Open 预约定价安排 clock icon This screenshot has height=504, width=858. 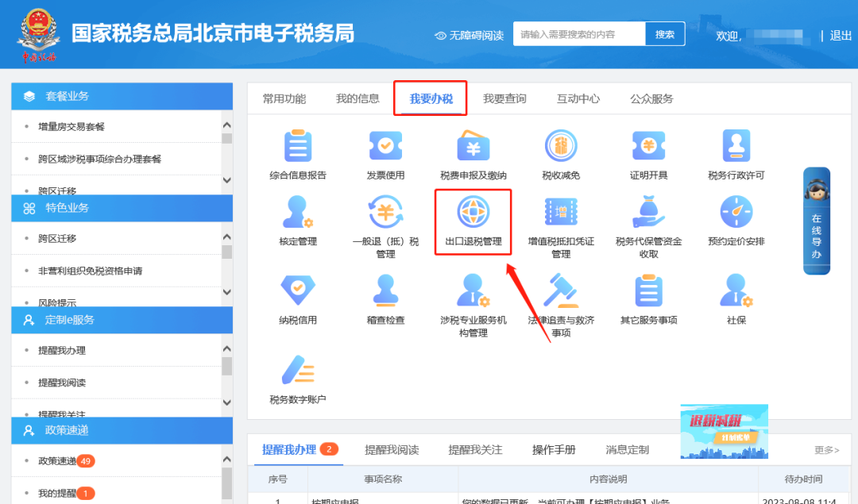pos(736,212)
